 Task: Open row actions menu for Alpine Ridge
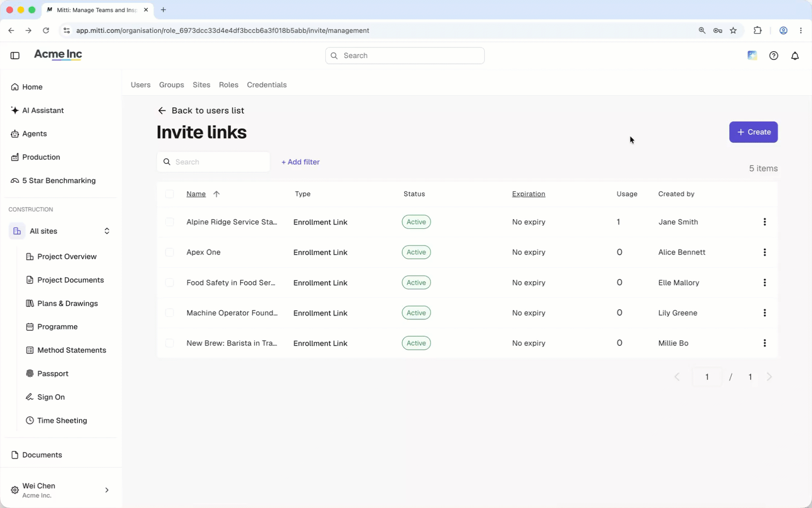[765, 222]
